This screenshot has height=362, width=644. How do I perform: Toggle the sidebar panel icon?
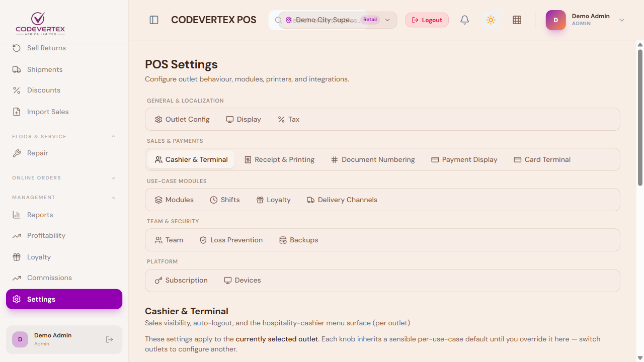click(154, 20)
